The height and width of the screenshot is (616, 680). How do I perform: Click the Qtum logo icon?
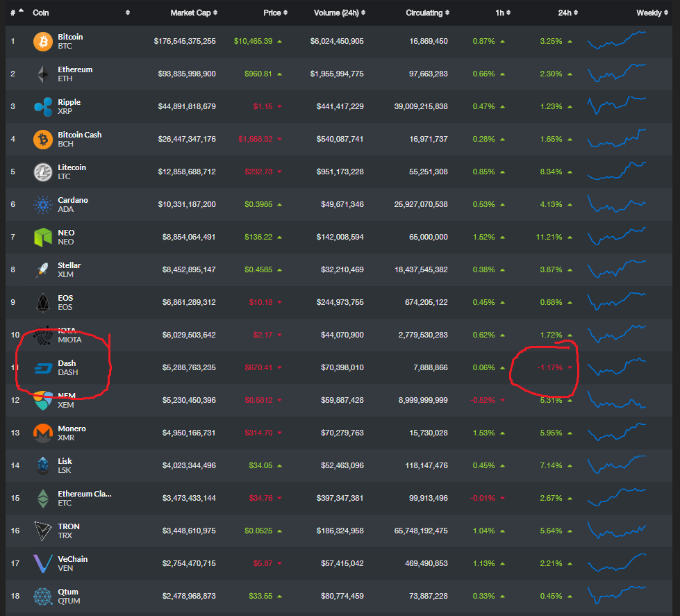pyautogui.click(x=43, y=597)
